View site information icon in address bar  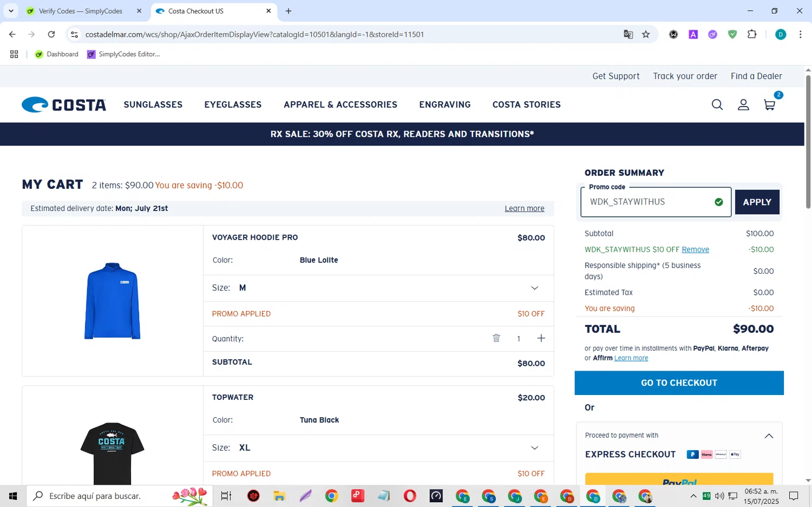click(x=75, y=34)
